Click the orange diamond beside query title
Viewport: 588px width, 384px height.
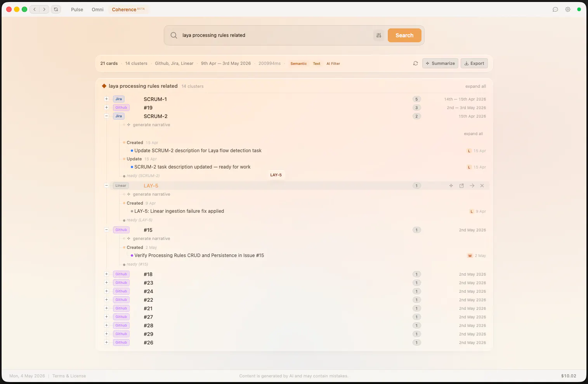[104, 86]
